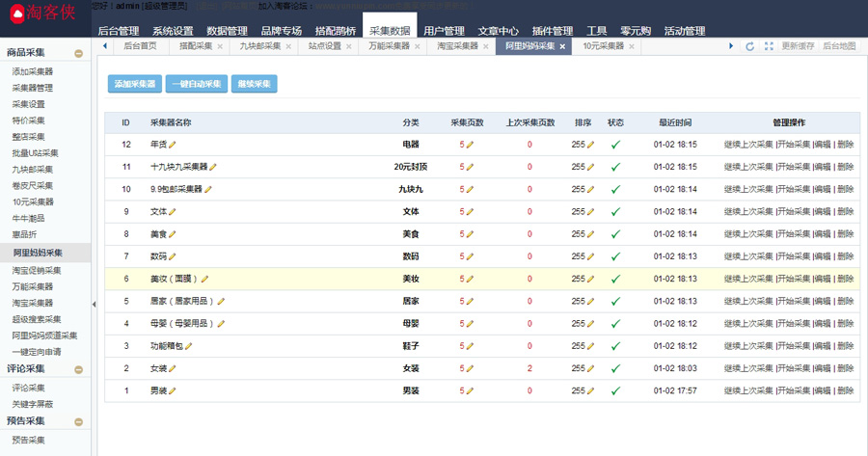
Task: Click the refresh icon in the tab bar
Action: pos(750,46)
